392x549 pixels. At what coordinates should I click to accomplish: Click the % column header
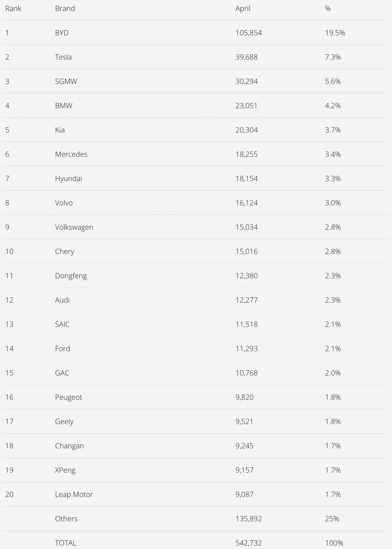click(328, 8)
